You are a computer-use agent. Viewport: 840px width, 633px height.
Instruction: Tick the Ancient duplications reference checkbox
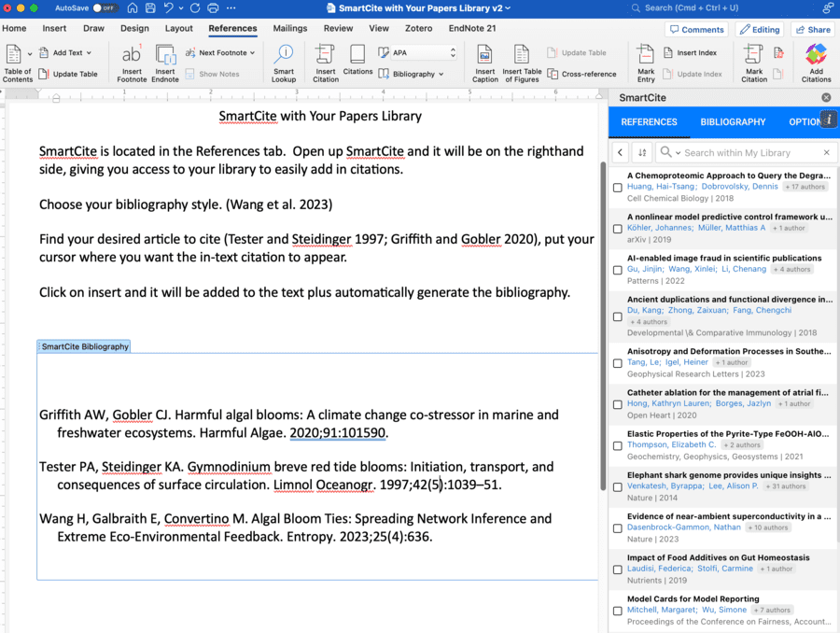pos(618,316)
